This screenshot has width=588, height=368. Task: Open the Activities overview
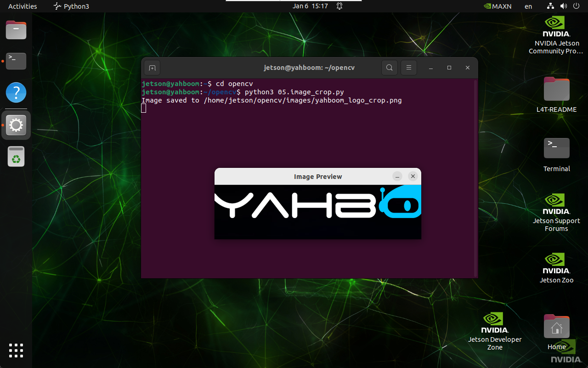tap(23, 6)
